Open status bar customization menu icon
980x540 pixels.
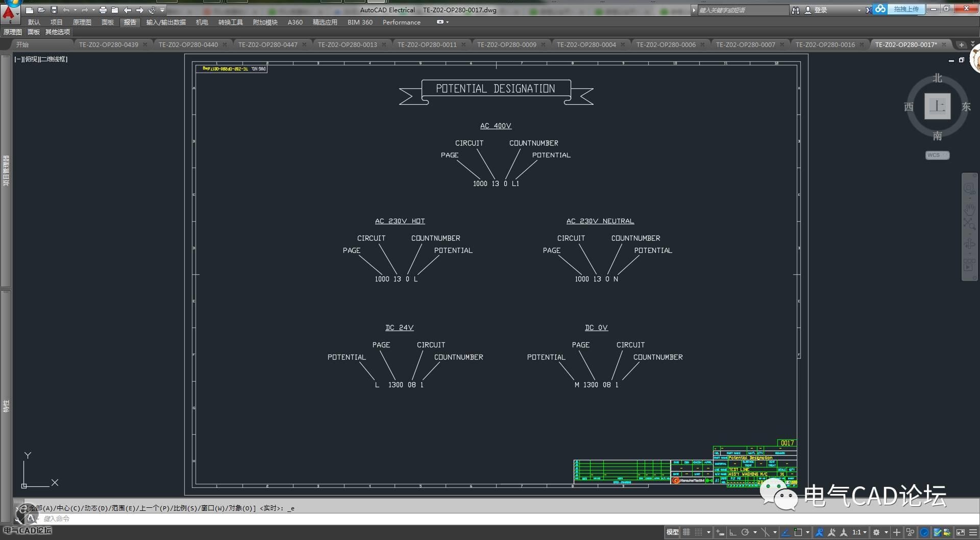[973, 532]
